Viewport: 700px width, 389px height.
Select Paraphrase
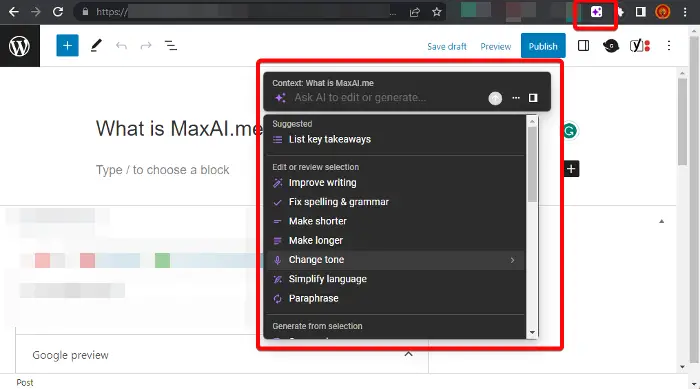[x=396, y=298]
